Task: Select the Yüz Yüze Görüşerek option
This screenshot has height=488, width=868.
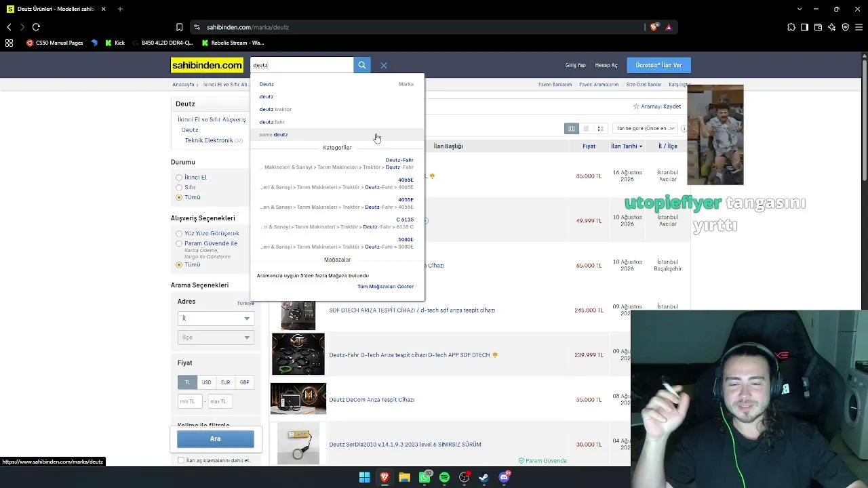Action: [179, 234]
